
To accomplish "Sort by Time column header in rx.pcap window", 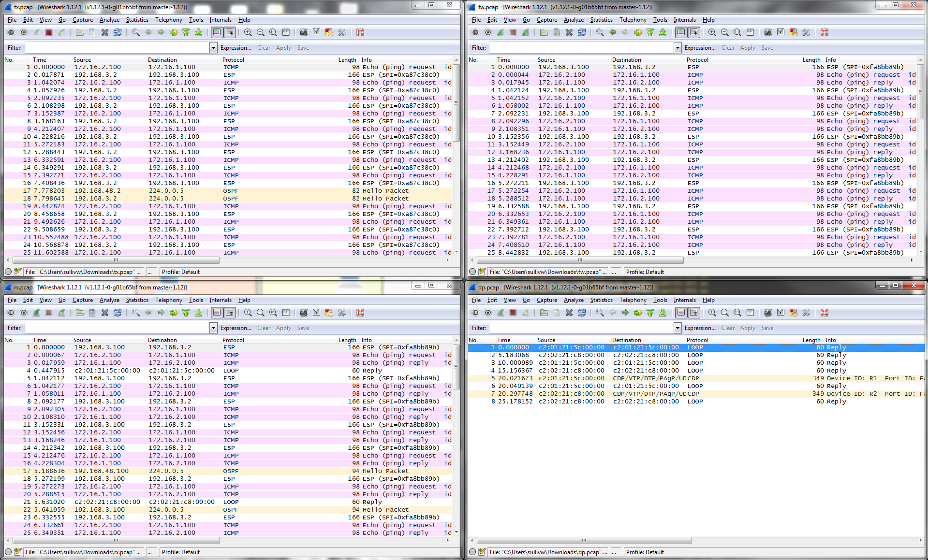I will (x=40, y=340).
